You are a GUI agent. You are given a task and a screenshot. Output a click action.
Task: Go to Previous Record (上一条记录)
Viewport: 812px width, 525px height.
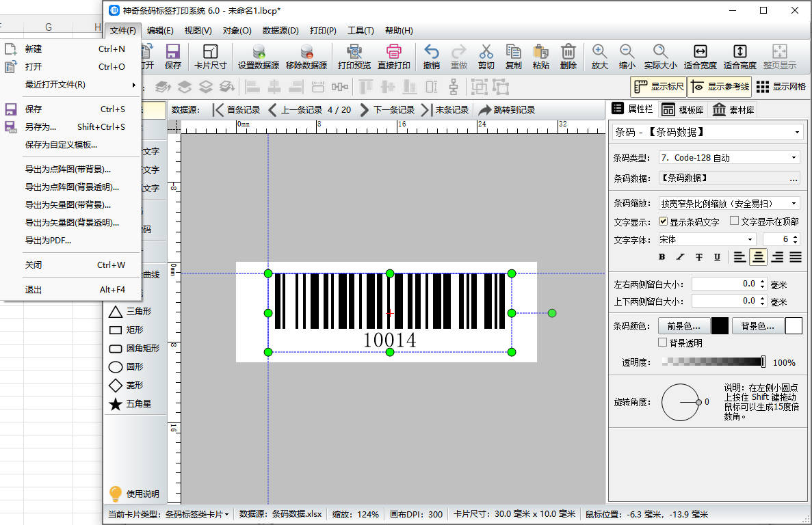(295, 109)
